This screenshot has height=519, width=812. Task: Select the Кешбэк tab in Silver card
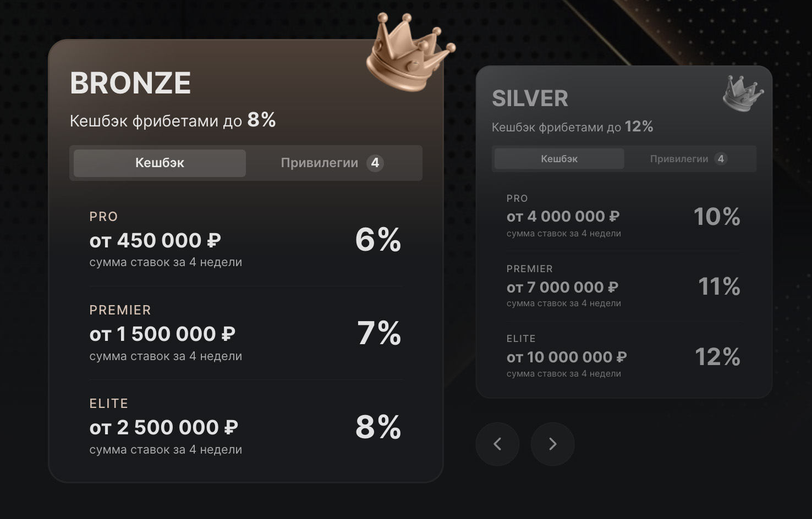coord(559,159)
